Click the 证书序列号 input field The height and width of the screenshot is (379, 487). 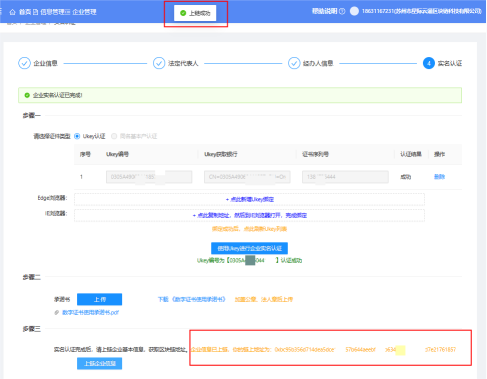tap(345, 177)
